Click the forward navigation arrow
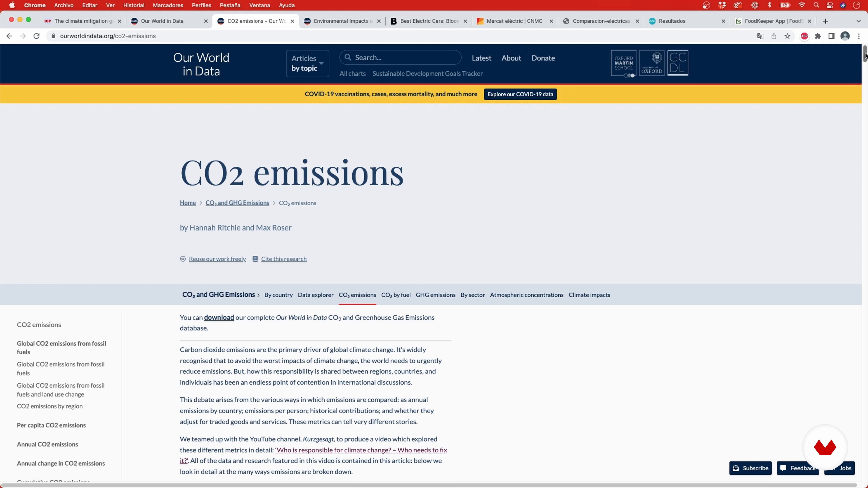 click(23, 36)
